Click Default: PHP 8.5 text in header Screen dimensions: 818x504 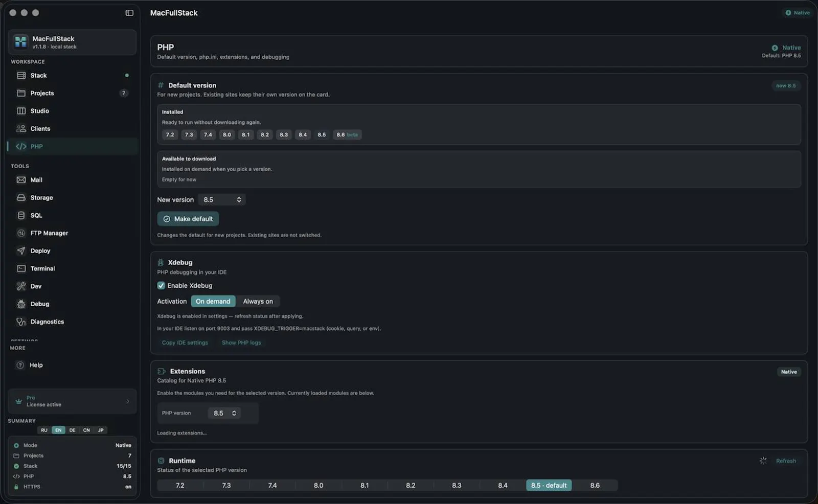781,56
